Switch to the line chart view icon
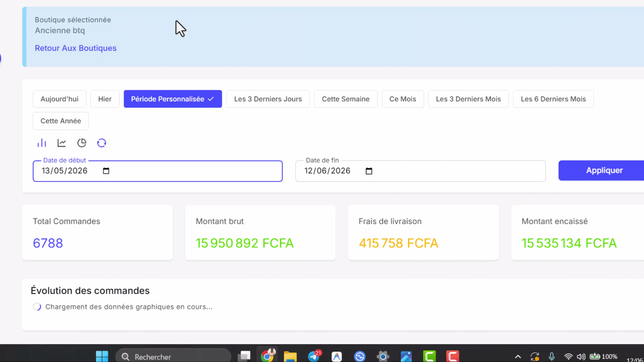The image size is (644, 362). (x=62, y=143)
